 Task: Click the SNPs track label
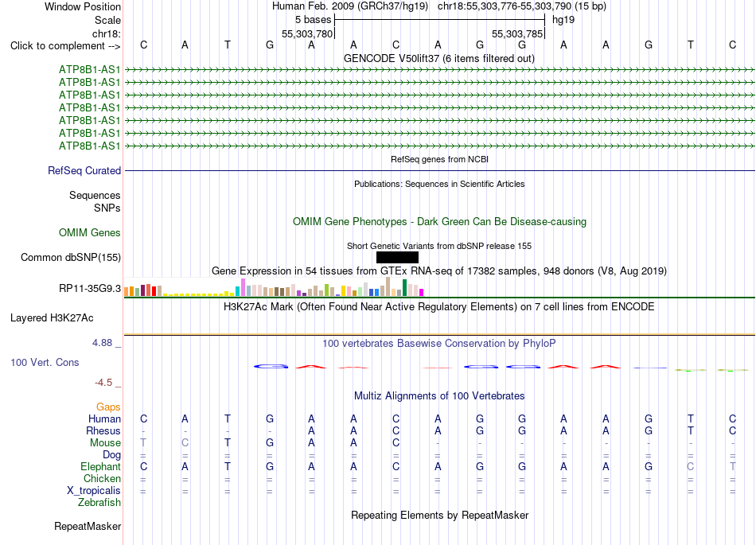click(107, 208)
